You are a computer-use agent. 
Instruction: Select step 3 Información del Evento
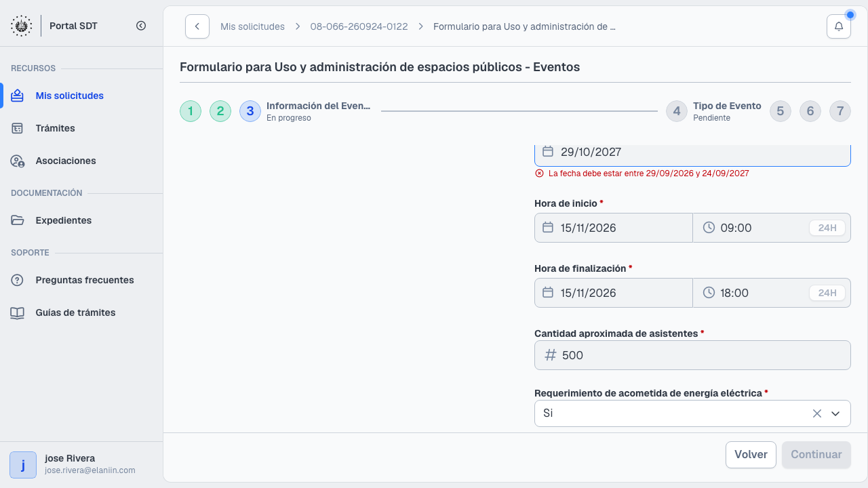[250, 111]
